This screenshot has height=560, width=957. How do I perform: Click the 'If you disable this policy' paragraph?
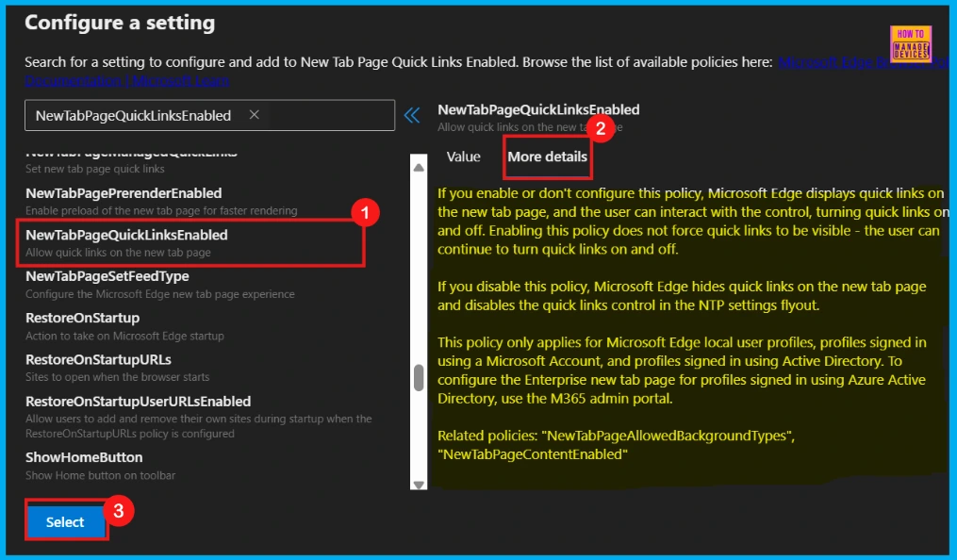coord(682,296)
